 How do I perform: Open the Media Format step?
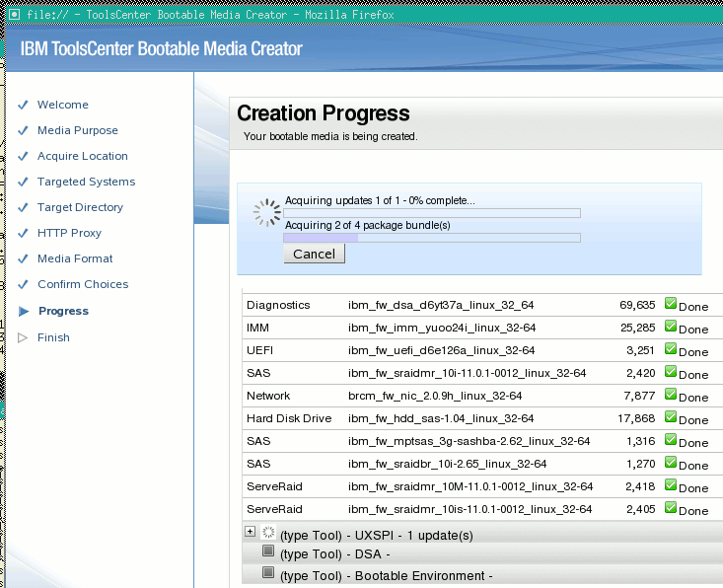pos(75,258)
